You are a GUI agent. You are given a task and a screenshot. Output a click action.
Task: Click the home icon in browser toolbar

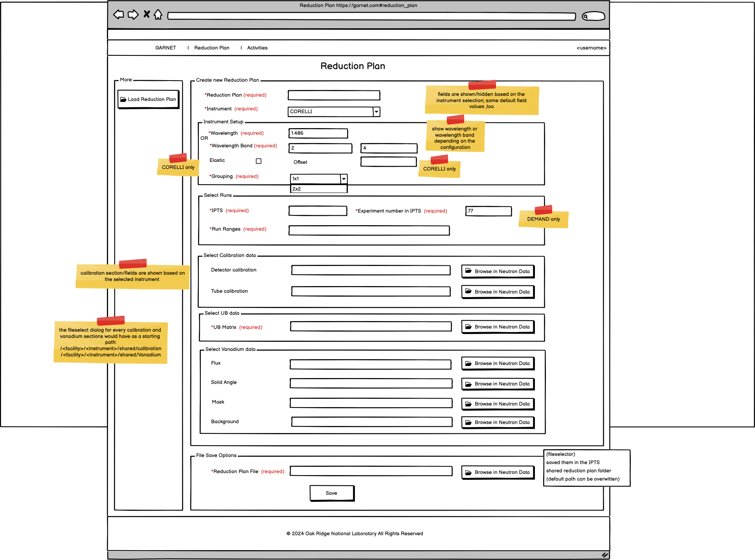click(x=158, y=14)
